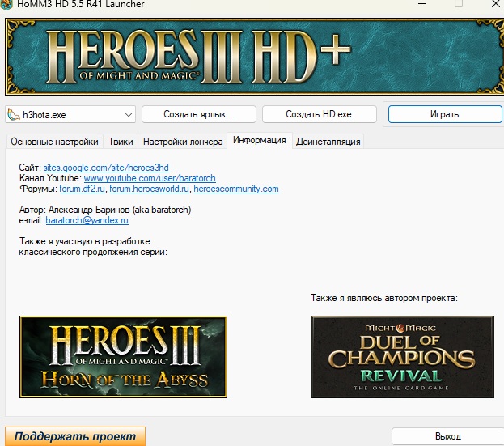Open the YouTube channel baratorch link
The height and width of the screenshot is (446, 504).
click(150, 178)
